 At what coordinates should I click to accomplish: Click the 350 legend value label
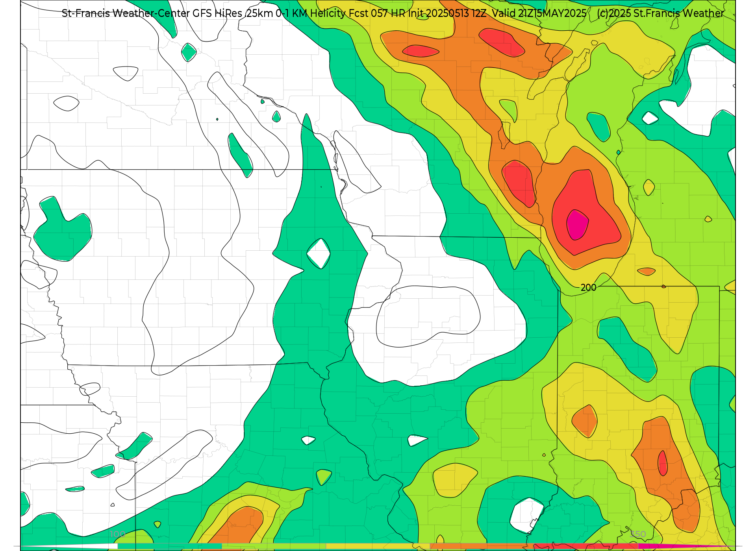(x=637, y=534)
